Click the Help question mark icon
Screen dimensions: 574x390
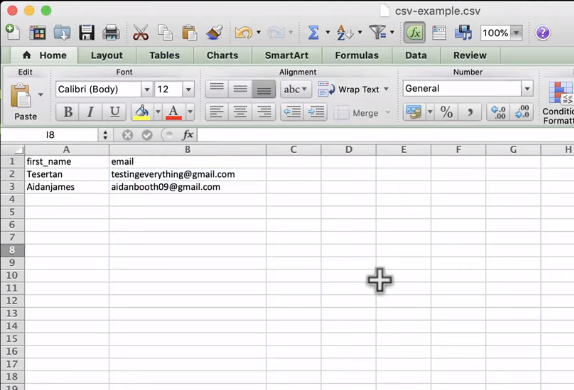click(x=542, y=33)
